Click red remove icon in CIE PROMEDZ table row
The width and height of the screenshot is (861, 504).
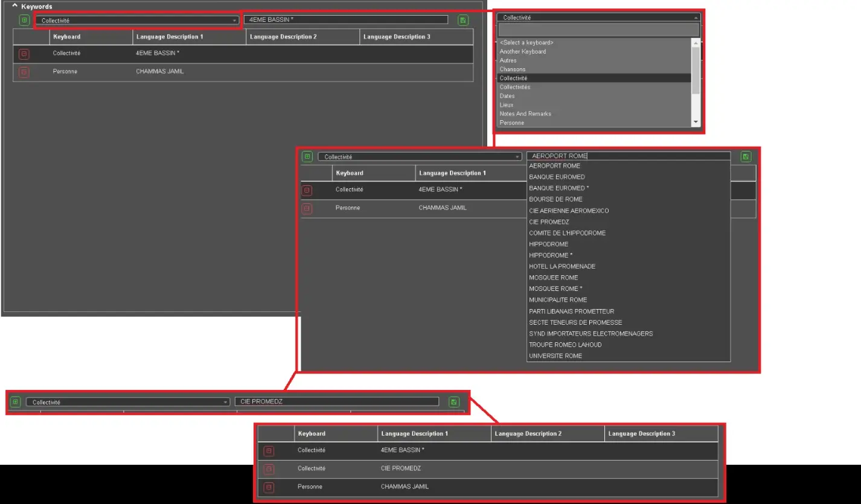269,469
